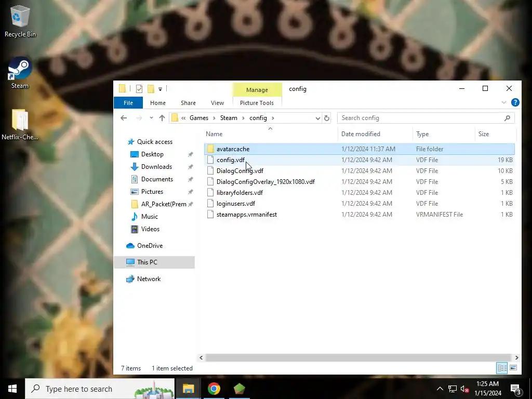The image size is (532, 399).
Task: Open the Windows Start menu
Action: [12, 389]
